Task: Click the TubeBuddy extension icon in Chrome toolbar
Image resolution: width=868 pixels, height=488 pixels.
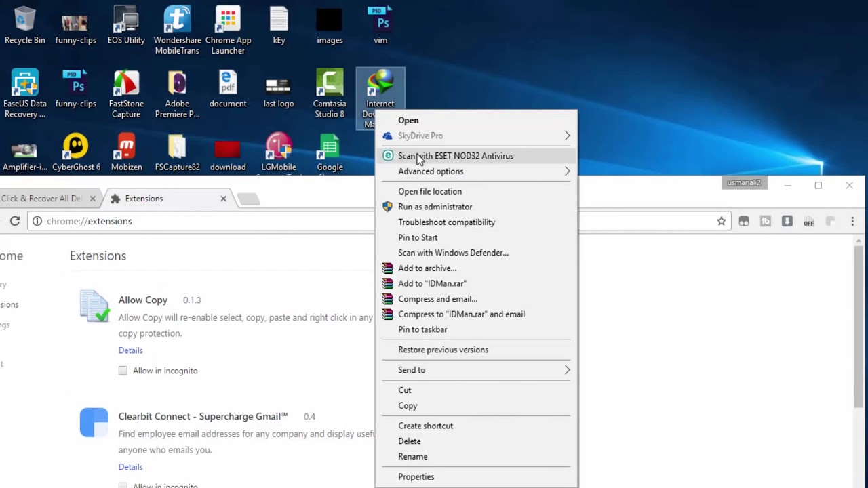Action: (766, 221)
